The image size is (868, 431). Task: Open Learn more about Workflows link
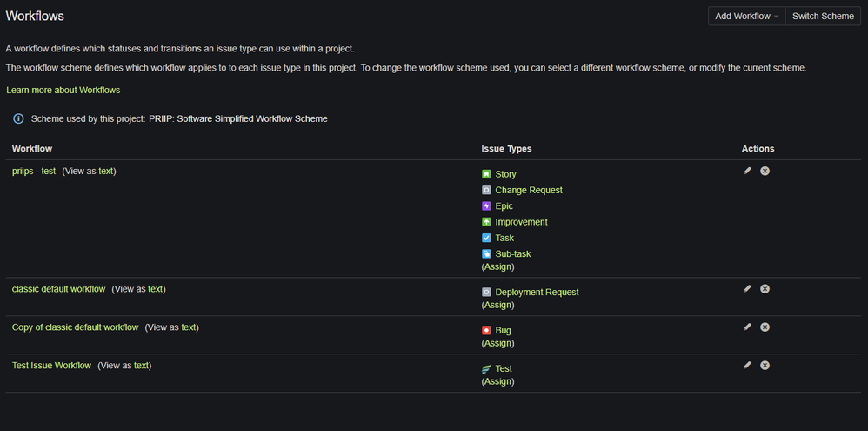[x=63, y=90]
